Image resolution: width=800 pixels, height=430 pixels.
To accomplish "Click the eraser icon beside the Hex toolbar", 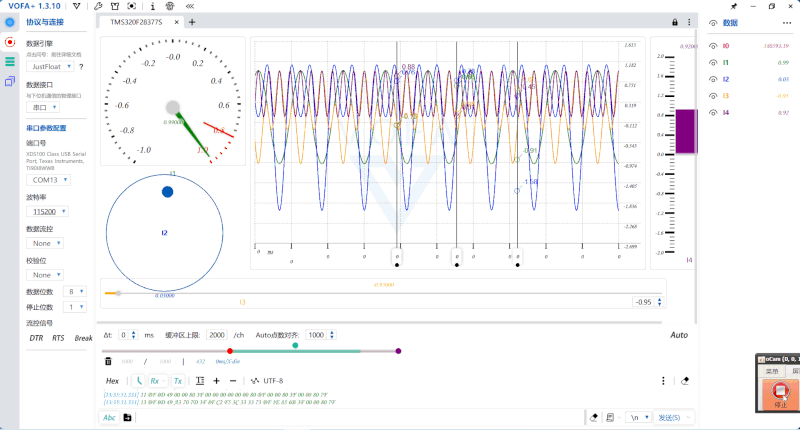I will click(685, 381).
